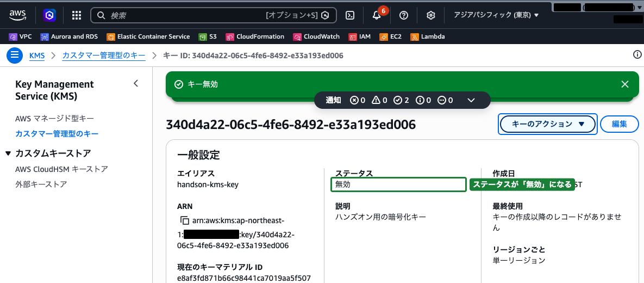This screenshot has width=644, height=283.
Task: Click the ハンズオン用の暗号化キー description text
Action: (381, 217)
